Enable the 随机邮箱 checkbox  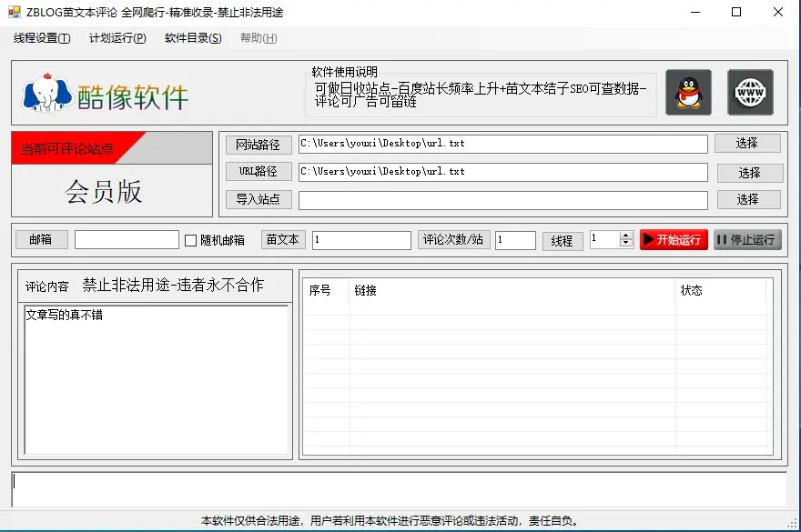click(190, 240)
